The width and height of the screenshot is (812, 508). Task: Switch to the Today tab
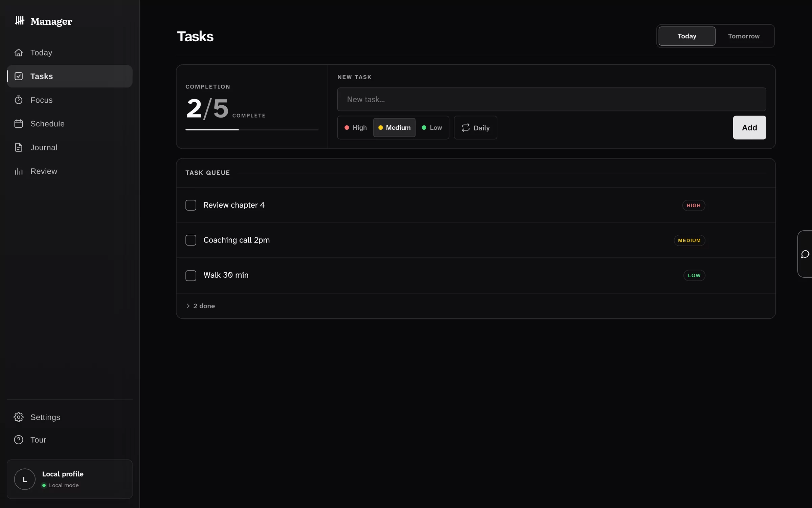coord(687,36)
